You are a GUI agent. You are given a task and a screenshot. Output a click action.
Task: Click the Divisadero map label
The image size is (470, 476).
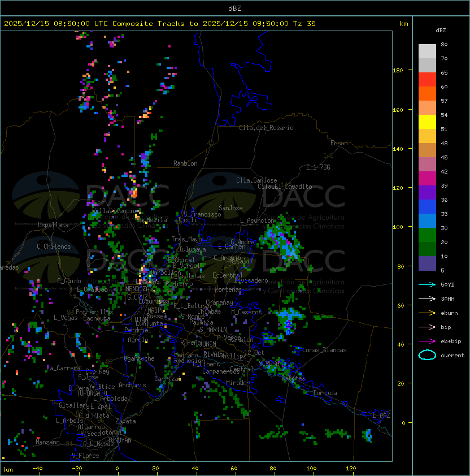pyautogui.click(x=251, y=280)
